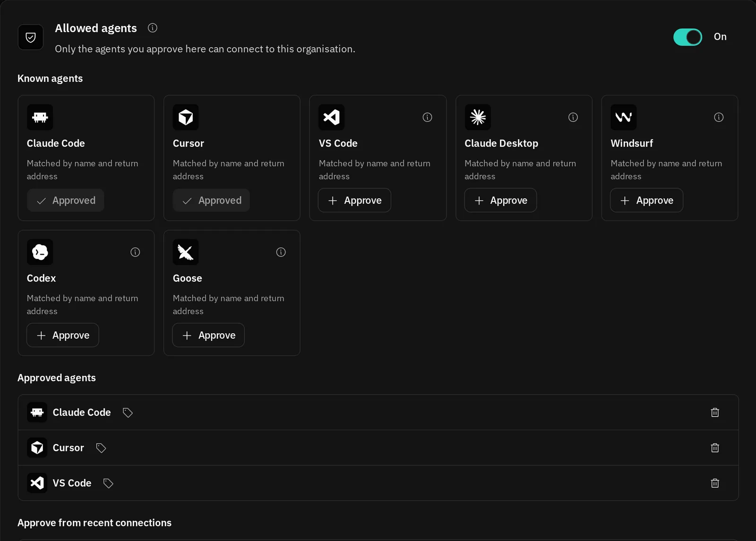Click the Goose card title
Viewport: 756px width, 541px height.
pos(187,278)
